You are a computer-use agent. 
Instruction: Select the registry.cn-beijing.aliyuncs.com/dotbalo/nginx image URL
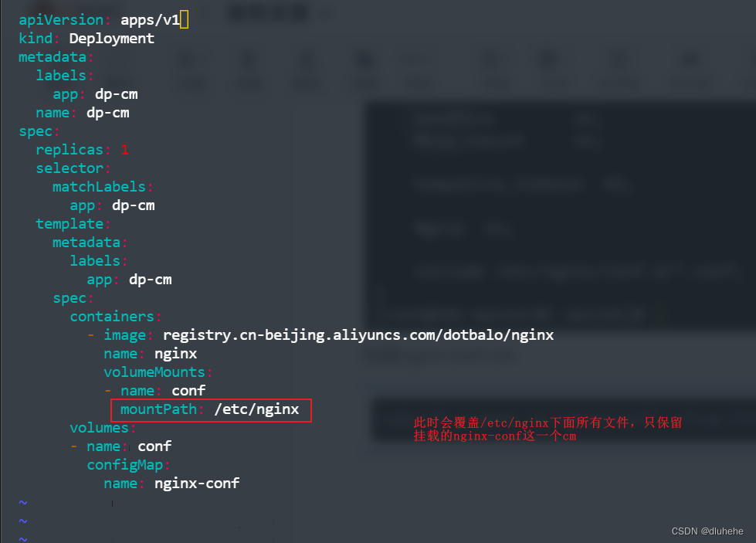point(358,334)
